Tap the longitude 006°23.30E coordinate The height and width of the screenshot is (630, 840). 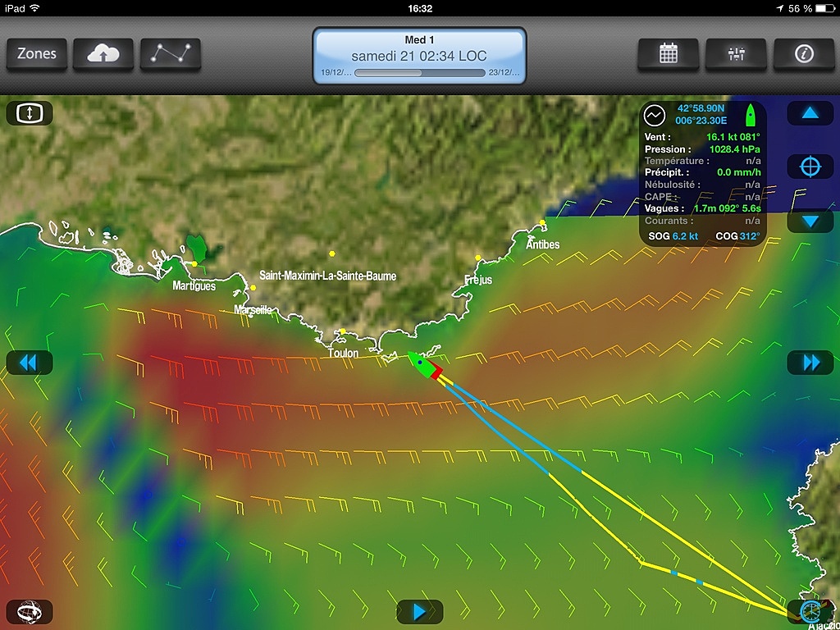pyautogui.click(x=701, y=121)
